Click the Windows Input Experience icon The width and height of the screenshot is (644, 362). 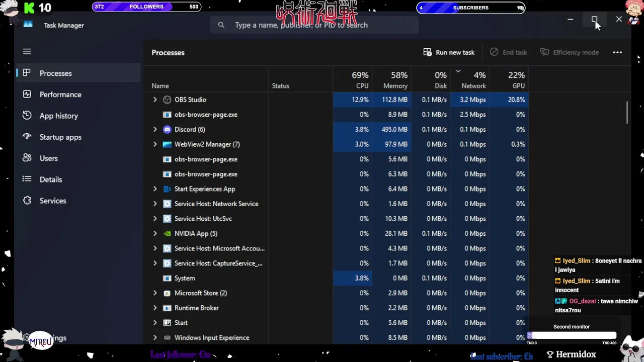(x=167, y=338)
